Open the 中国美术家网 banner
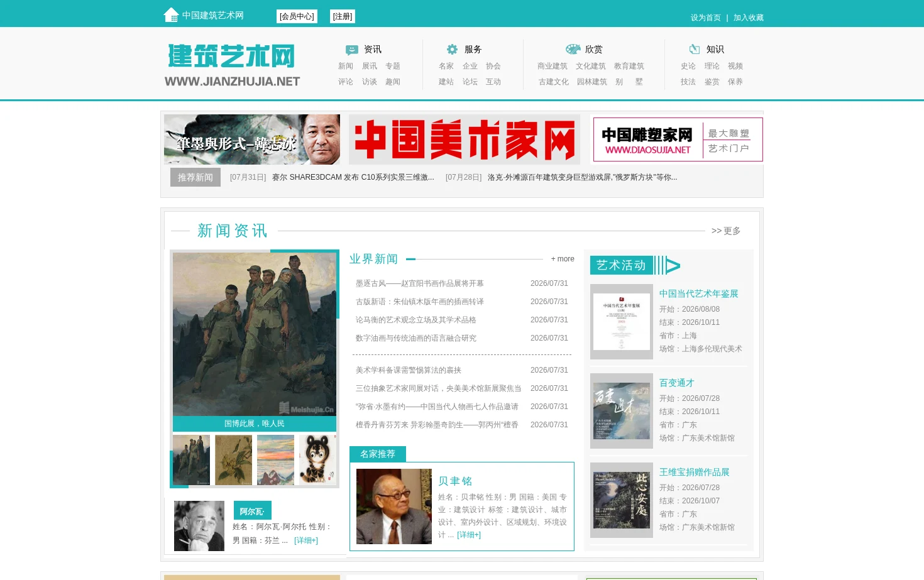 click(x=465, y=140)
